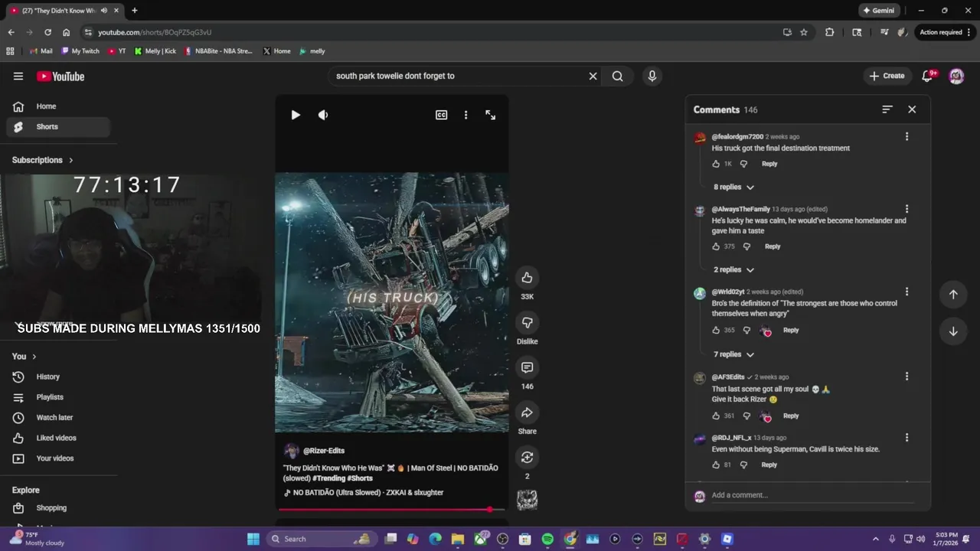The height and width of the screenshot is (551, 980).
Task: Open the sound thumbnail for this Short
Action: tap(527, 500)
